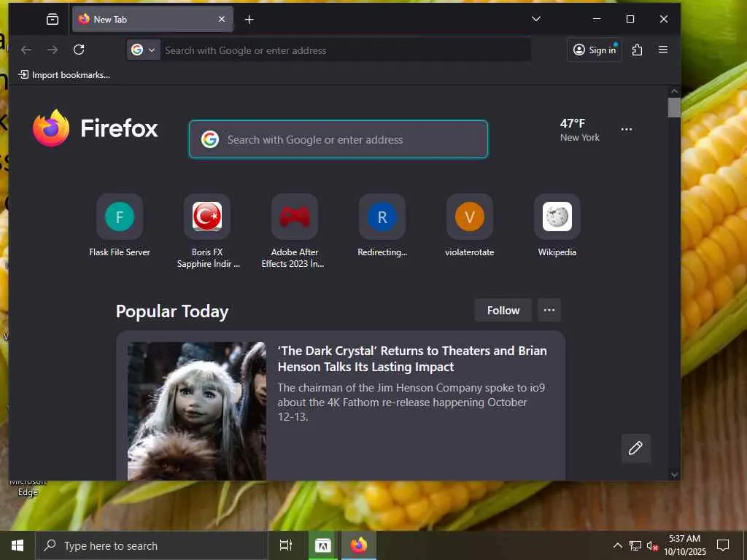The height and width of the screenshot is (560, 747).
Task: Click the Dark Crystal article thumbnail image
Action: 197,411
